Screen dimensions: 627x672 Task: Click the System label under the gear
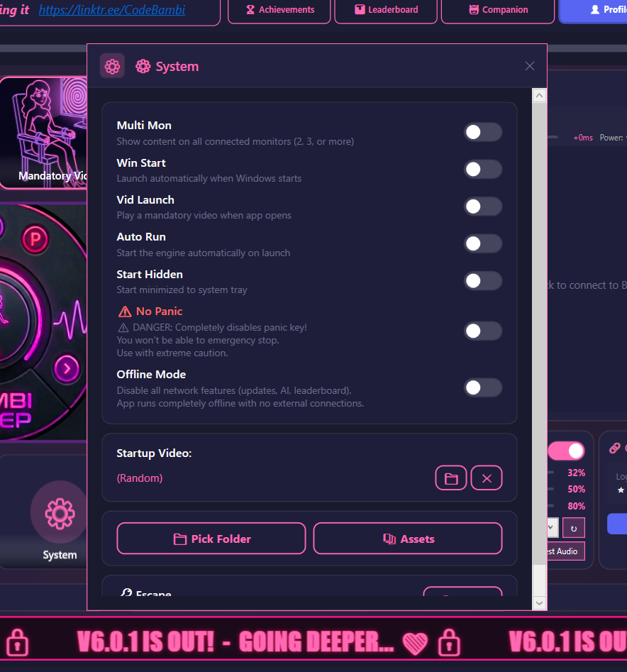[x=60, y=555]
